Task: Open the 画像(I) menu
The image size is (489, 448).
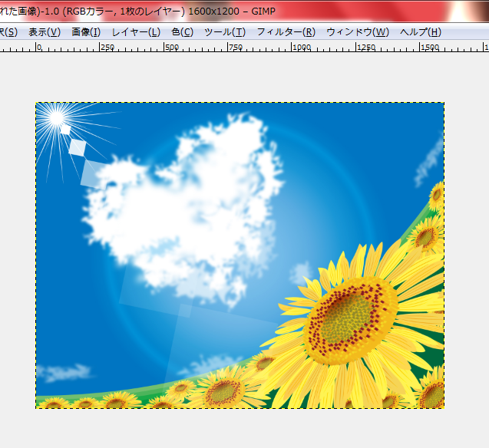Action: tap(86, 31)
